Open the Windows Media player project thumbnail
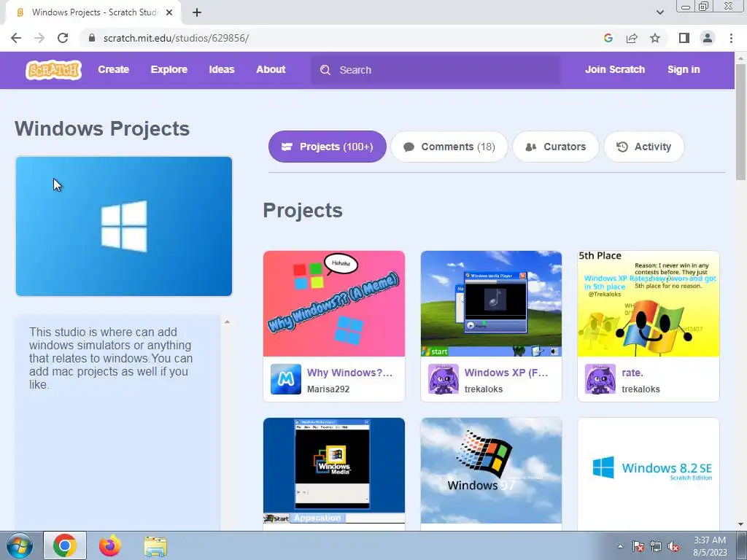The width and height of the screenshot is (747, 560). [x=334, y=470]
